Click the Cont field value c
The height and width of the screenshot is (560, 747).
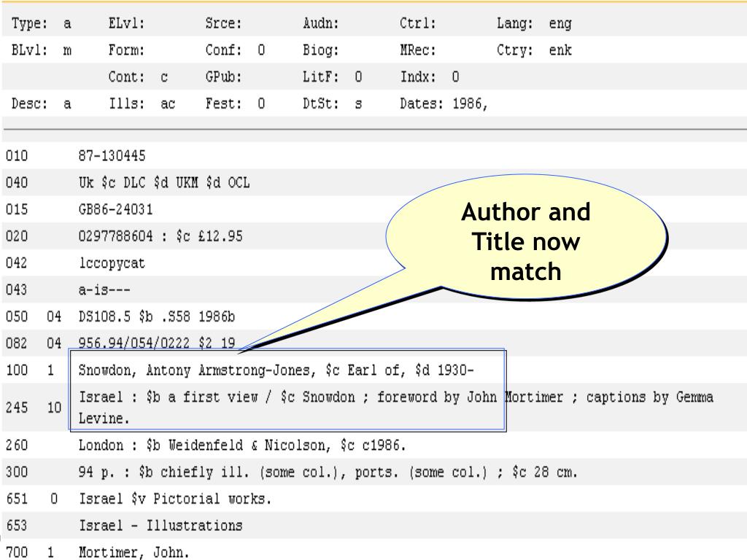(x=164, y=77)
